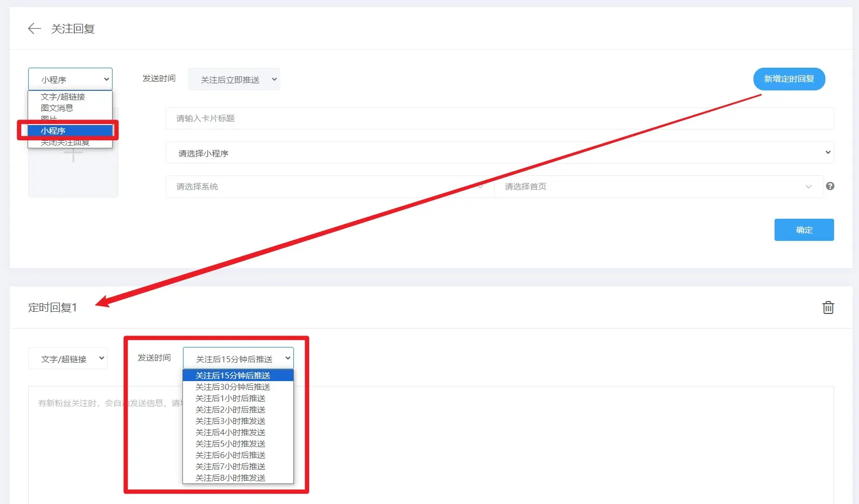Select 关注后1小时后推送 option
This screenshot has width=859, height=504.
pyautogui.click(x=231, y=398)
